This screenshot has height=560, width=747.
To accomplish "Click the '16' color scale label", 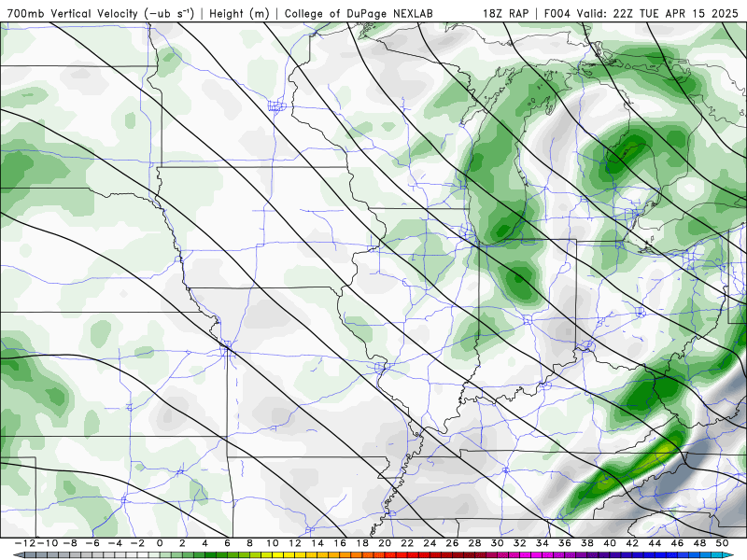I will coord(340,543).
